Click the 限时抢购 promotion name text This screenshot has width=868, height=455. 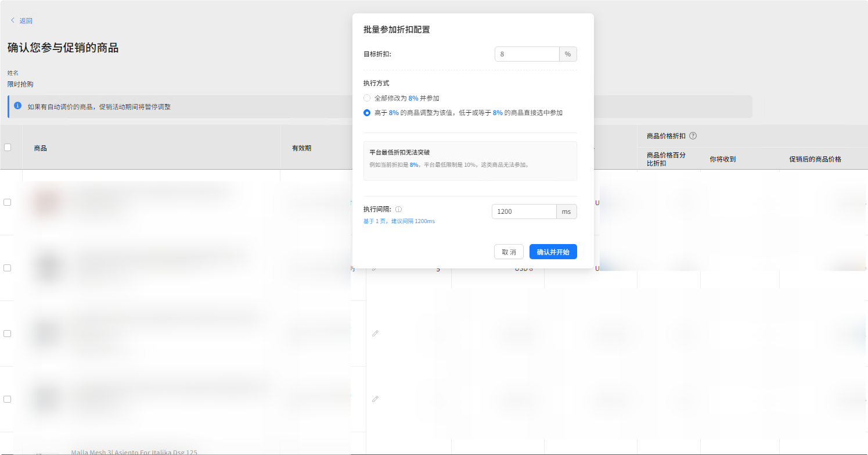tap(20, 84)
